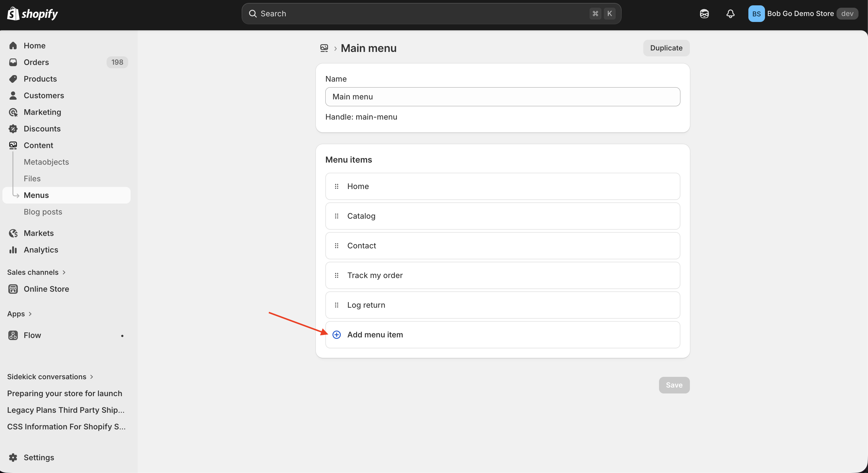Open the Contact menu item

pyautogui.click(x=362, y=246)
